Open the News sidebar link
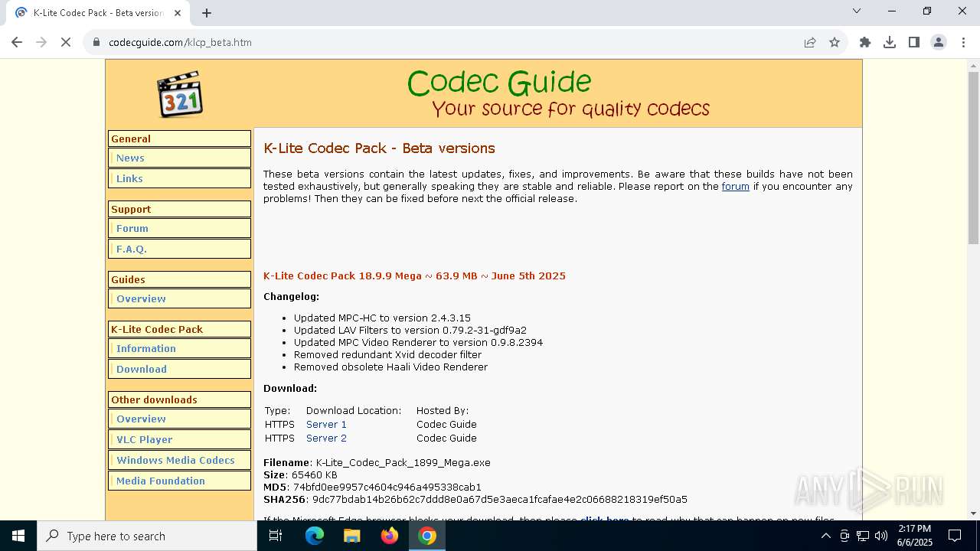 tap(179, 158)
